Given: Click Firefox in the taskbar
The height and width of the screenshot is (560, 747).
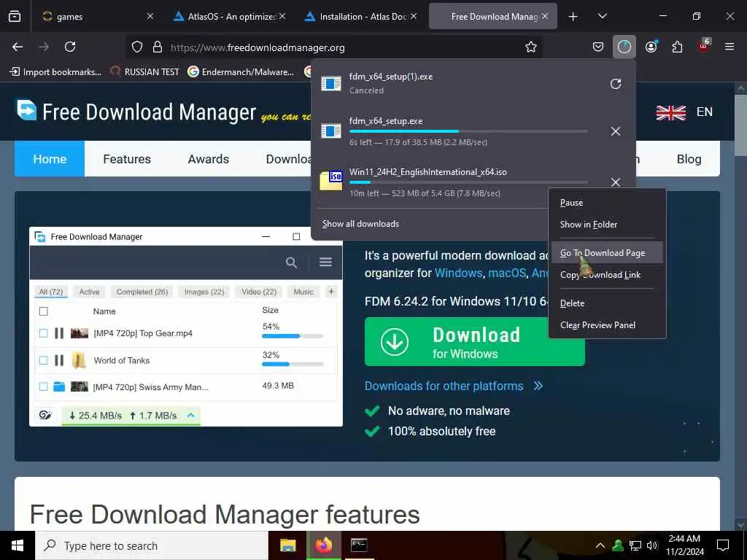Looking at the screenshot, I should 324,545.
